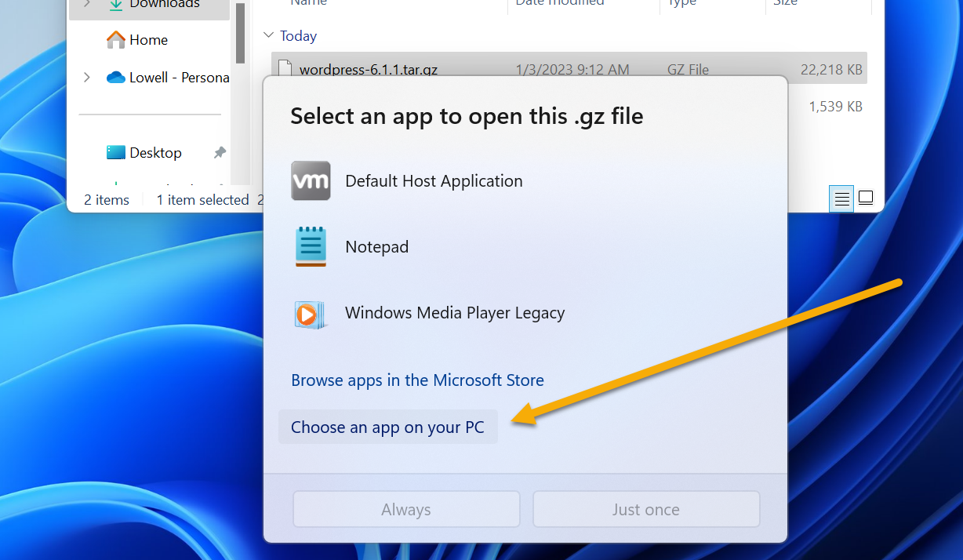This screenshot has width=963, height=560.
Task: Click the Date modified column header
Action: [x=560, y=3]
